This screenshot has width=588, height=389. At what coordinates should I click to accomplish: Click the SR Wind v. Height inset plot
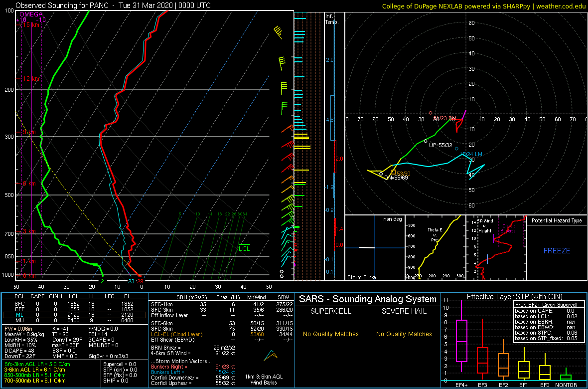(x=496, y=248)
